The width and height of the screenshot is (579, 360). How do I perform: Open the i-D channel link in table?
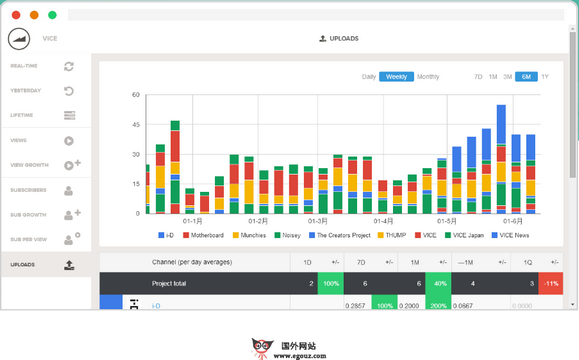156,306
